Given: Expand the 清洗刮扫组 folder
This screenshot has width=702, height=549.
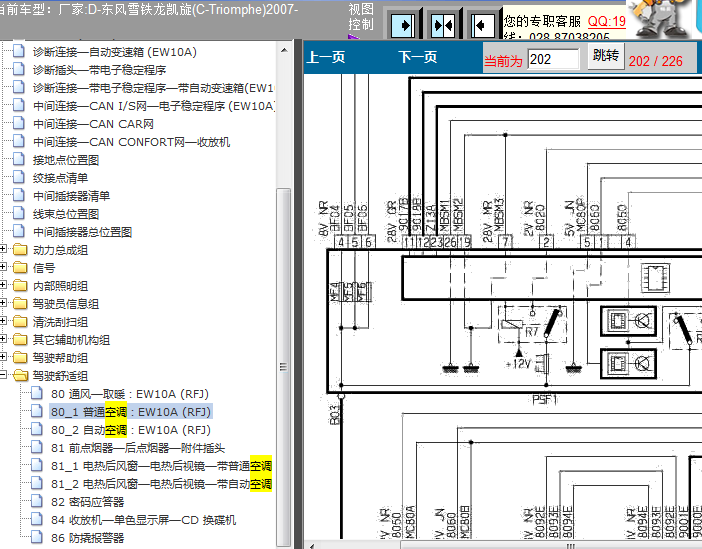Looking at the screenshot, I should click(x=3, y=321).
